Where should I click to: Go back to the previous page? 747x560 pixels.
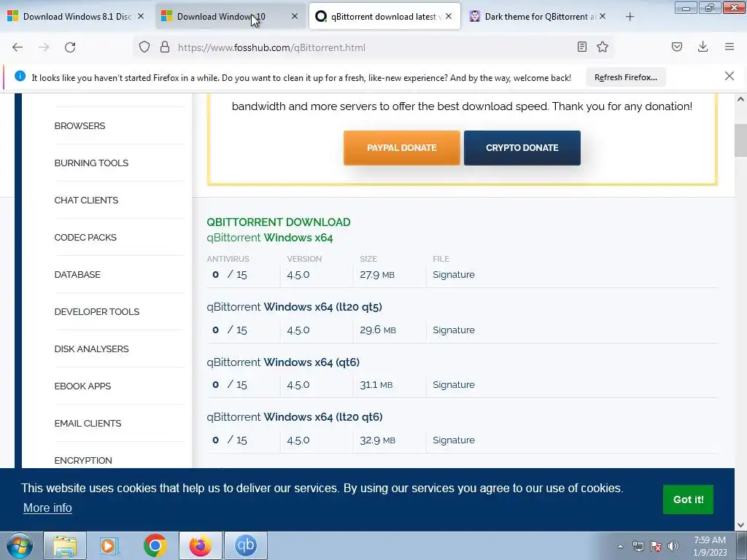[x=18, y=47]
